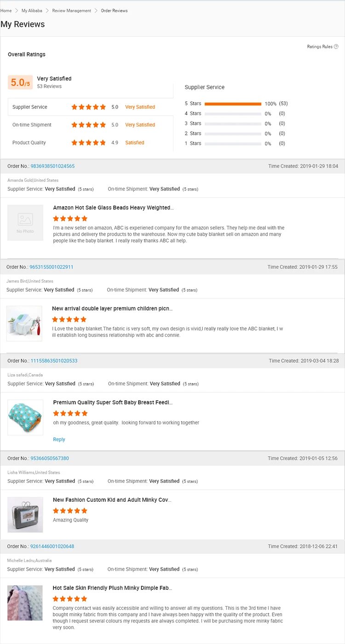Go to Home in the breadcrumb
The image size is (345, 644).
point(6,11)
